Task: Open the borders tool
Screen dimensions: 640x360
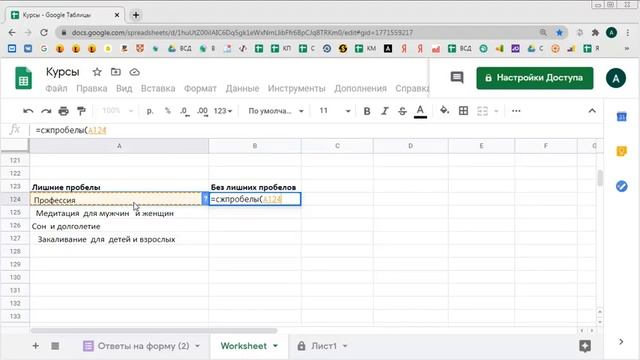Action: tap(463, 111)
